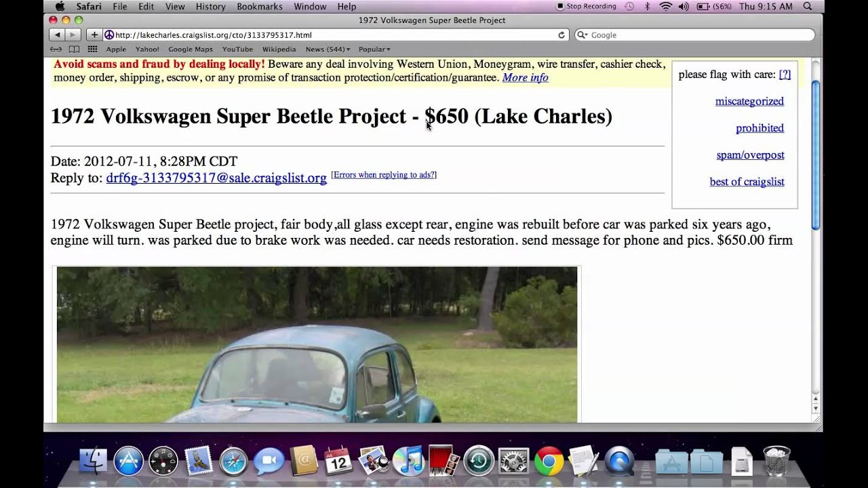The image size is (868, 488).
Task: Open Top Sites grid icon
Action: [92, 49]
